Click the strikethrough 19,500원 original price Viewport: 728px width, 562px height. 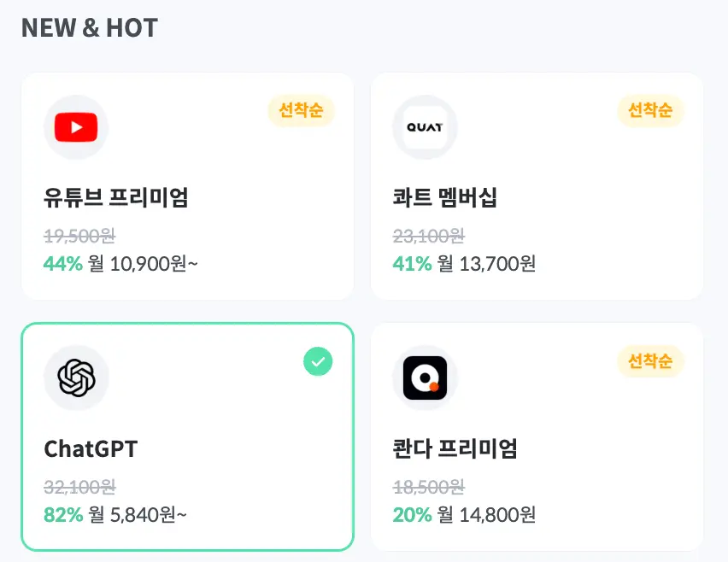click(80, 237)
